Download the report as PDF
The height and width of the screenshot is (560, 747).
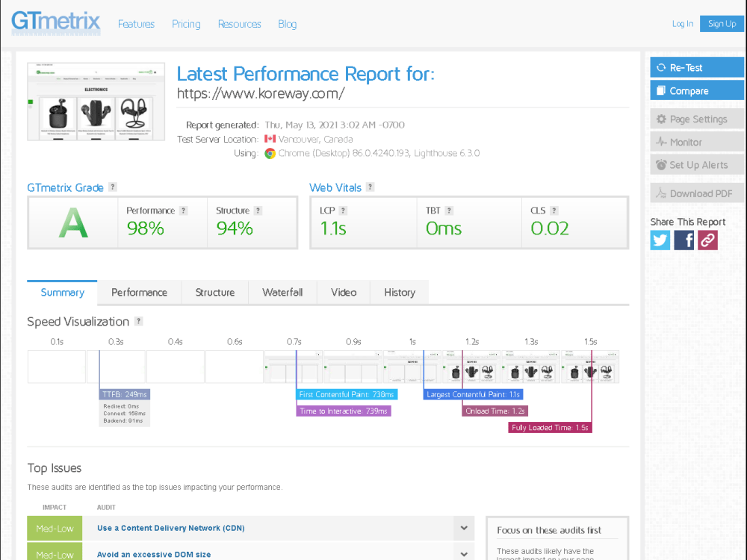click(x=697, y=193)
